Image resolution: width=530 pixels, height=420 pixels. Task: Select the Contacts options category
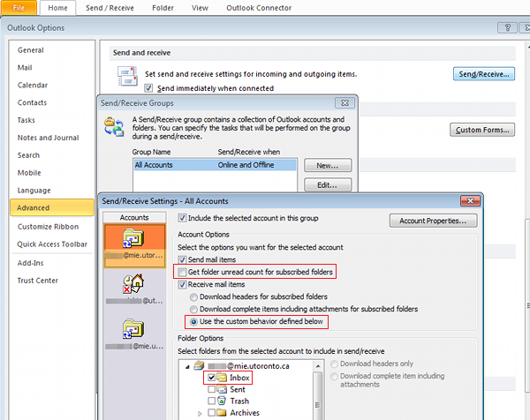(x=32, y=102)
